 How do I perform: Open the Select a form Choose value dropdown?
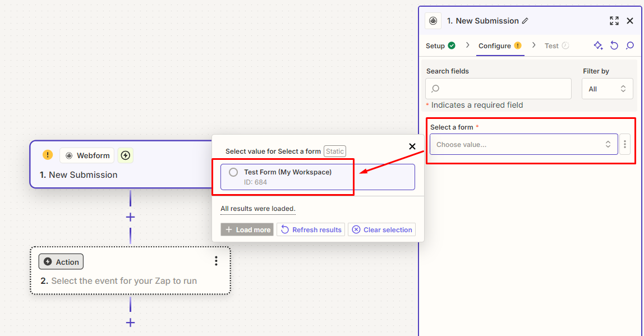pos(523,144)
